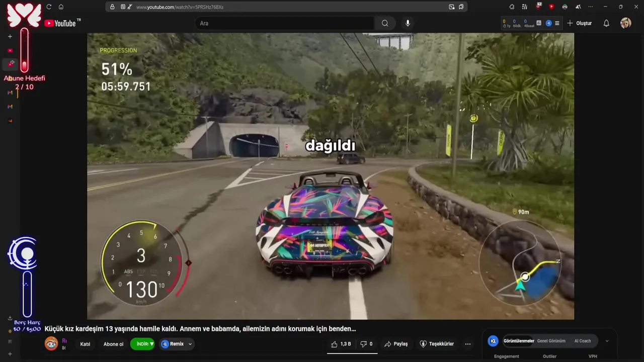Collapse the vidIQ panel chevron
Viewport: 644px width, 362px height.
click(607, 341)
